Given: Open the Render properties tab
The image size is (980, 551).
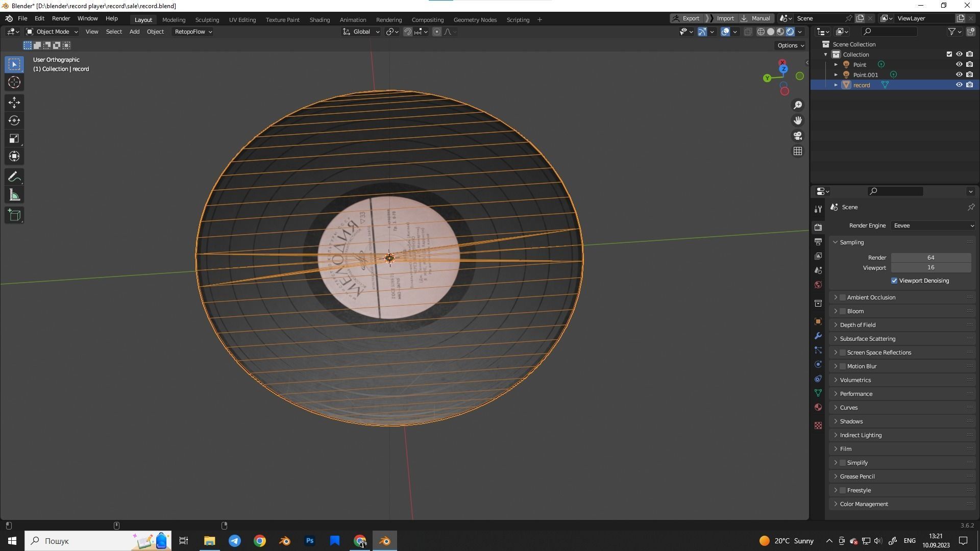Looking at the screenshot, I should click(x=818, y=227).
